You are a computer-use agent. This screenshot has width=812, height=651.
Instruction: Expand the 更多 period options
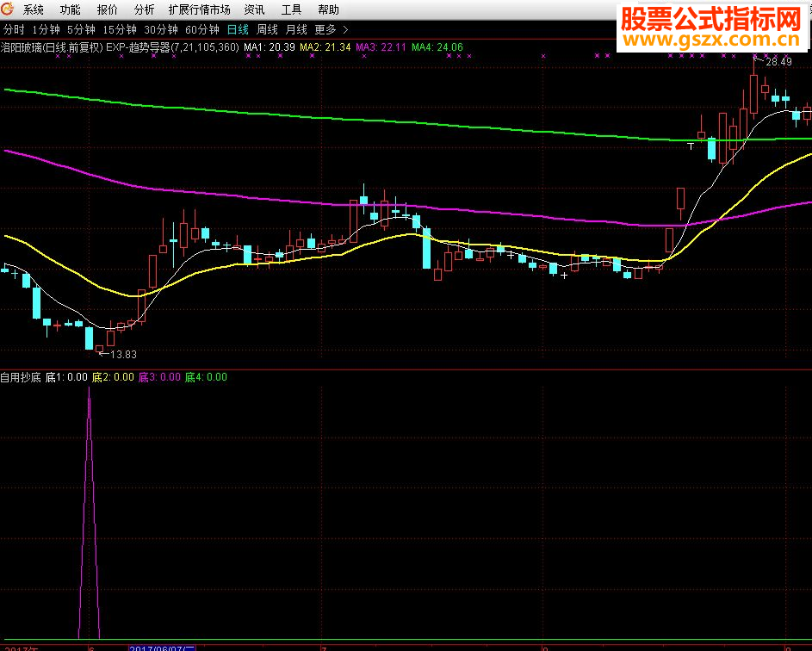[x=325, y=30]
